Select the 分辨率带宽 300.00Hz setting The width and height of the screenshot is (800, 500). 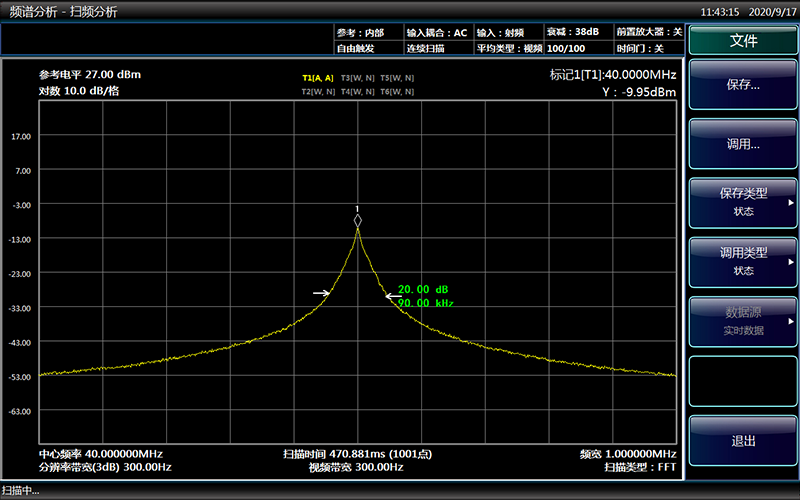(105, 467)
